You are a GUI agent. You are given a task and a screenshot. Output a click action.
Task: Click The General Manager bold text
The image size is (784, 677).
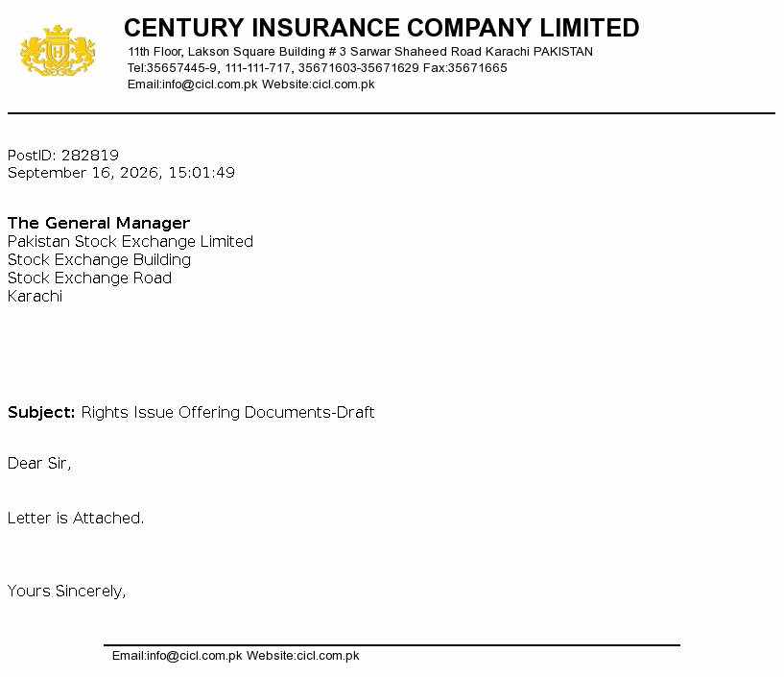(99, 223)
